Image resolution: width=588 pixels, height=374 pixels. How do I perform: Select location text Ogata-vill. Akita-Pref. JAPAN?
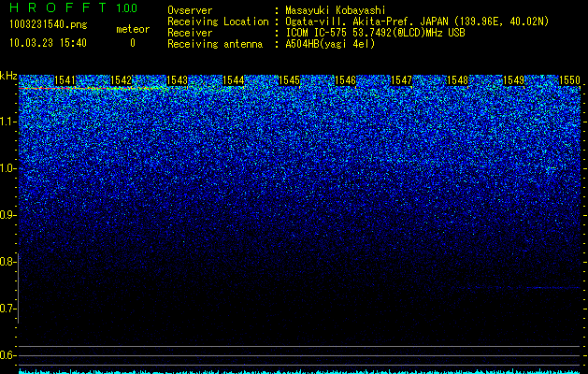(x=366, y=22)
